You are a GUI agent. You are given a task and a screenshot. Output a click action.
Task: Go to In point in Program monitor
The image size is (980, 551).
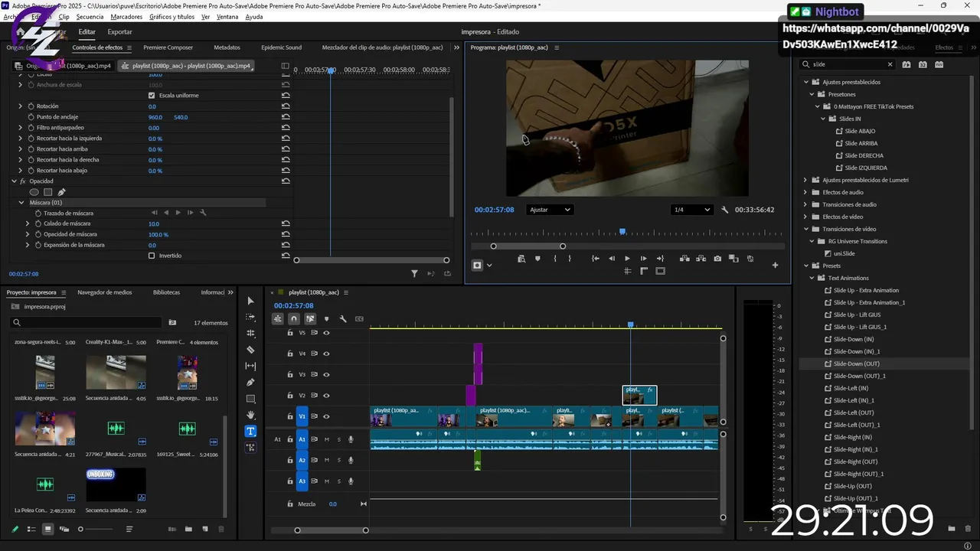click(596, 259)
